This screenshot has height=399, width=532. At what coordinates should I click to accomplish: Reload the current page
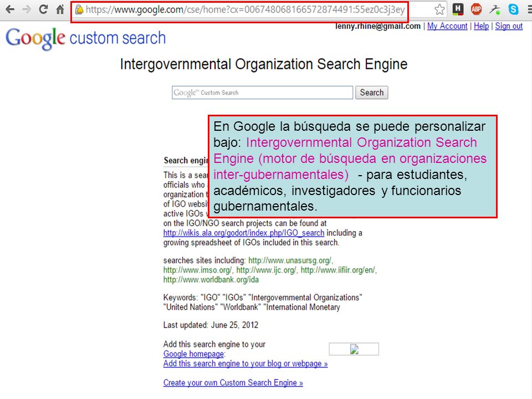43,9
